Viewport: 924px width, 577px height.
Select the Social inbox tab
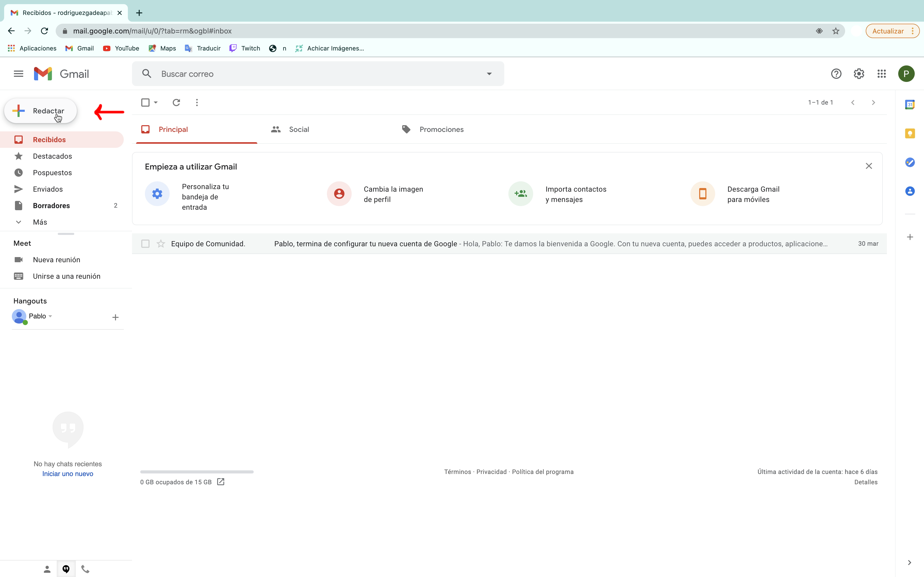click(x=299, y=129)
